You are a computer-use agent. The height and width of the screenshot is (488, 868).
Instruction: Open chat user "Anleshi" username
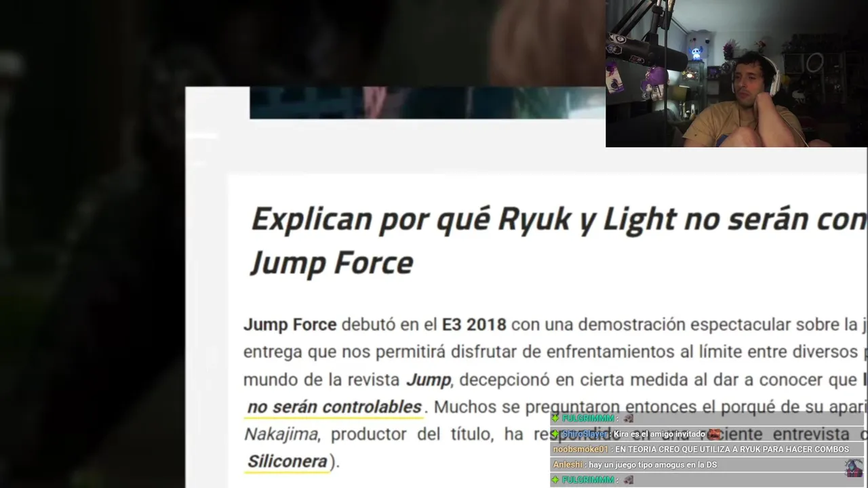coord(568,465)
